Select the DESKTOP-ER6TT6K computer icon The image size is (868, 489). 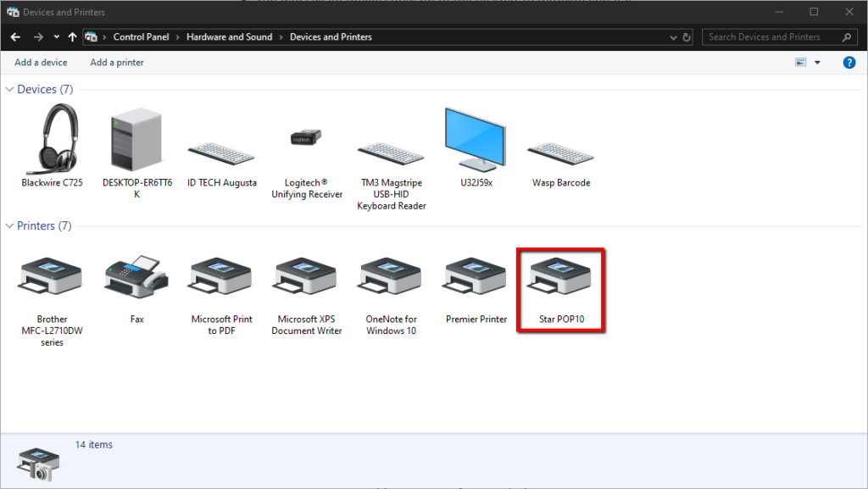coord(136,139)
